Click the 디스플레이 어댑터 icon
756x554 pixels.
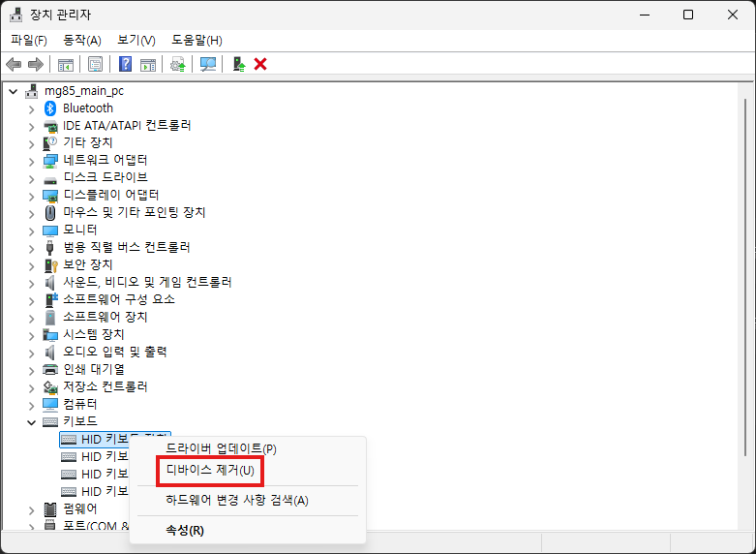coord(50,196)
